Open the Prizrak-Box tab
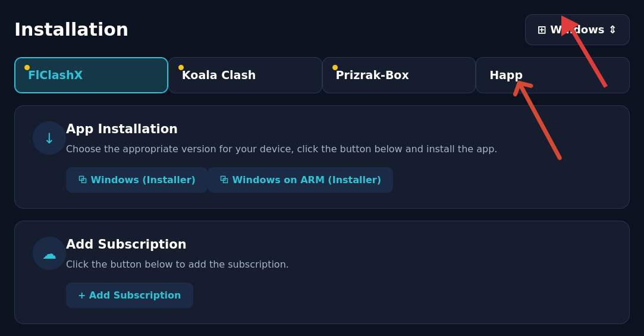The height and width of the screenshot is (336, 644). coord(399,75)
